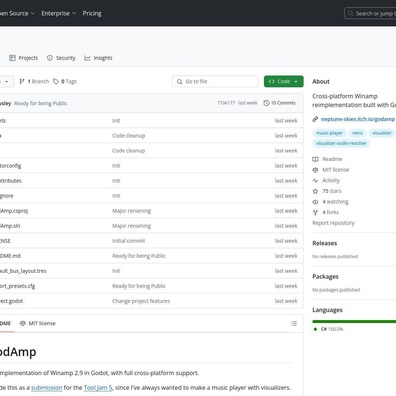Screen dimensions: 396x396
Task: Follow the 'Tool Jam 5' link
Action: pos(98,388)
